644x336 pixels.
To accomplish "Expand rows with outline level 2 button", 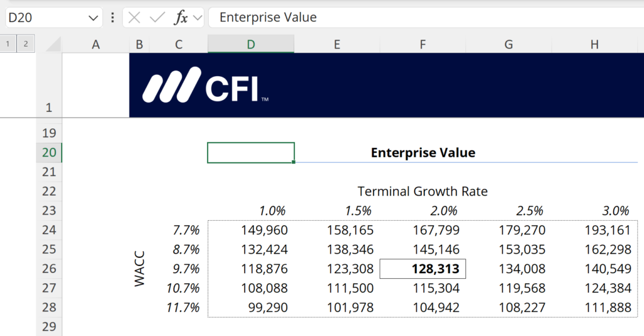I will pos(25,43).
